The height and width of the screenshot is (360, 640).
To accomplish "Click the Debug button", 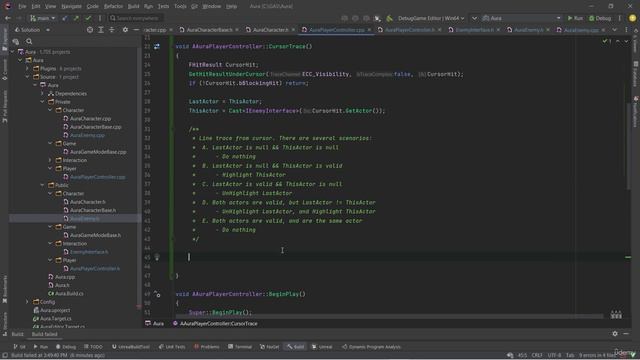I will 600,18.
